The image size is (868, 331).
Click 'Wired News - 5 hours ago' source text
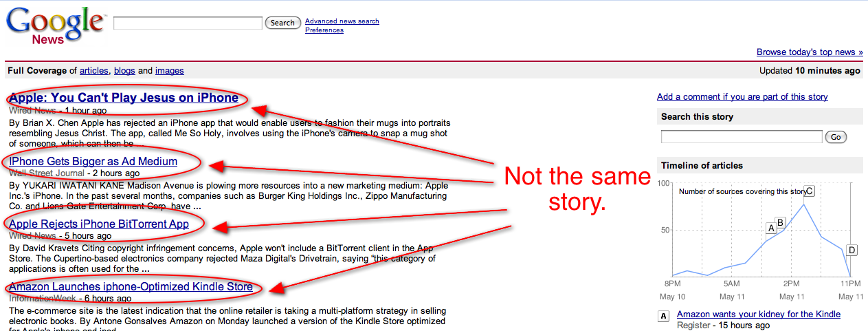coord(60,236)
